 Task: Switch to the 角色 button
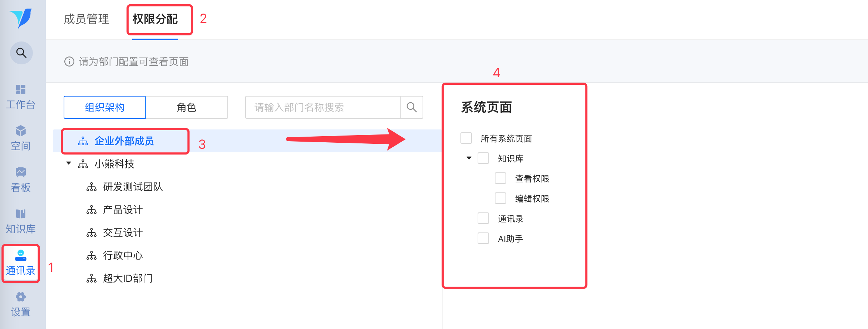[x=187, y=107]
